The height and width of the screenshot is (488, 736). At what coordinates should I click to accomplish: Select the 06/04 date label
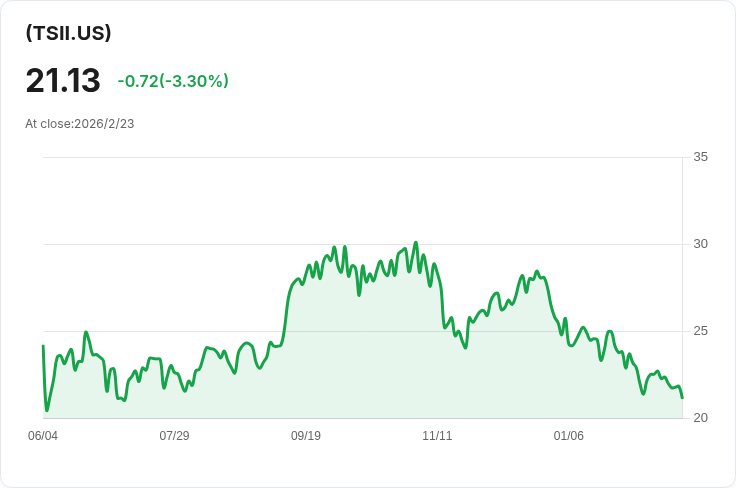pyautogui.click(x=43, y=436)
